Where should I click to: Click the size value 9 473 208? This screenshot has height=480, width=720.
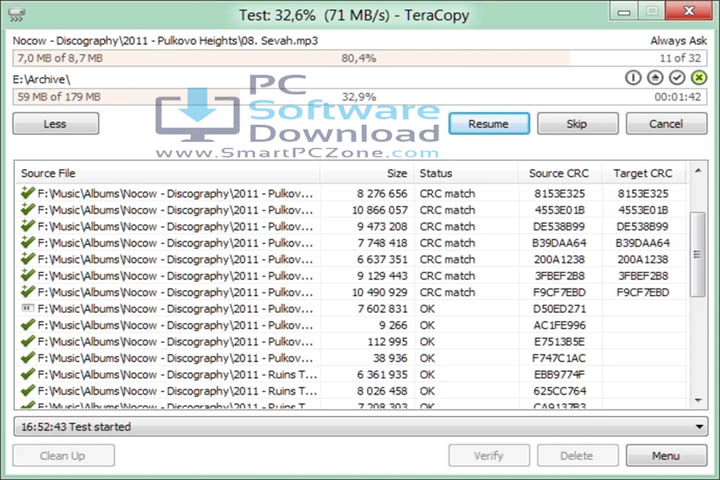[x=382, y=226]
